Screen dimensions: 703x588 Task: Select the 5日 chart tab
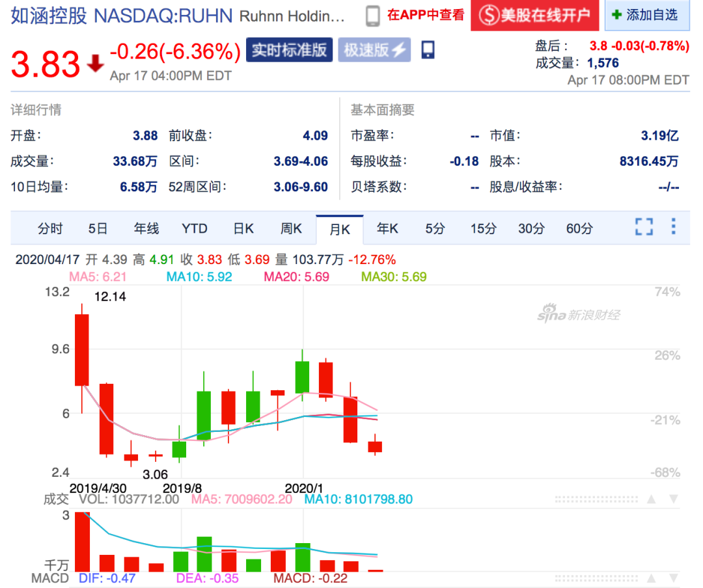(x=98, y=228)
